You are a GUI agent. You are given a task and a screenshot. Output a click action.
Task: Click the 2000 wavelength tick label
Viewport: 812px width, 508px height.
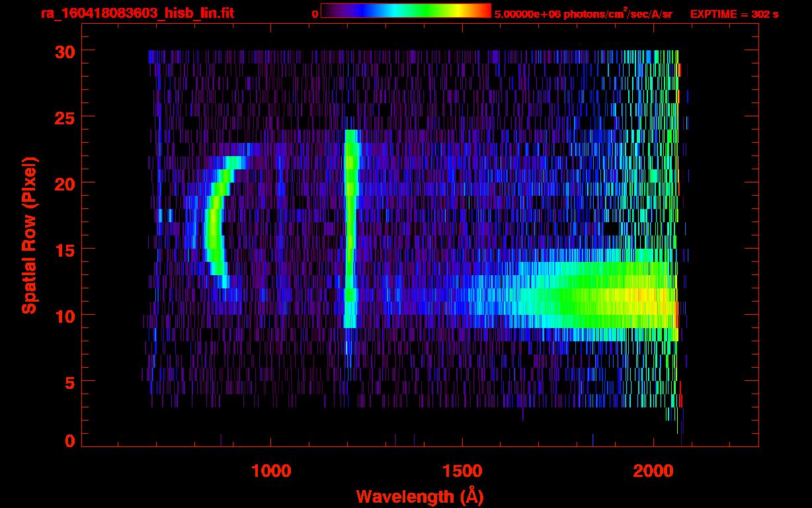pos(653,471)
